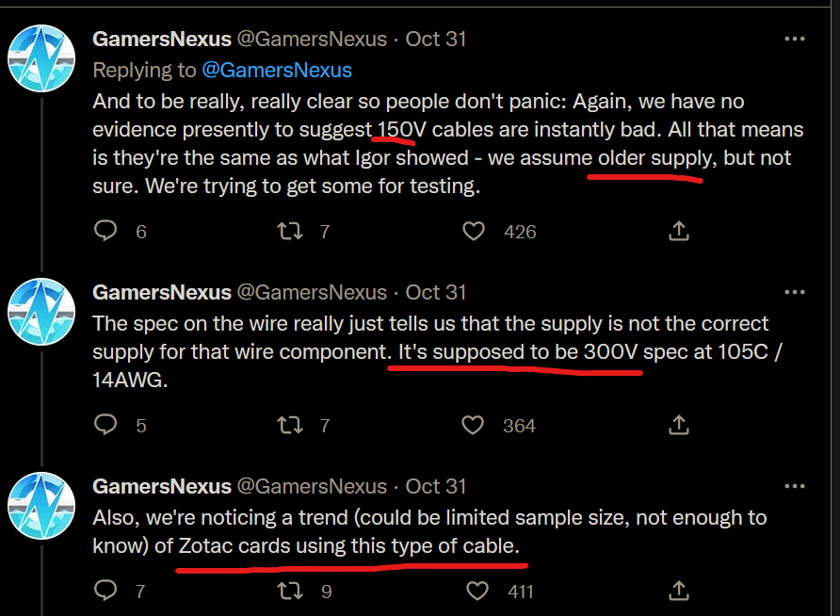Screen dimensions: 840x616
Task: Open more options on the first tweet
Action: click(794, 40)
